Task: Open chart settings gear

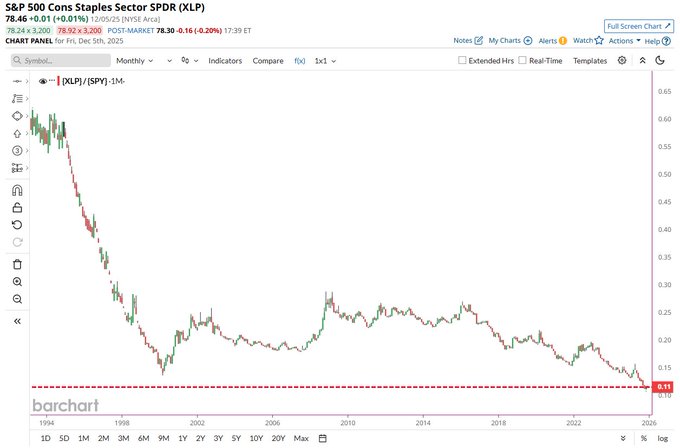Action: coord(622,60)
